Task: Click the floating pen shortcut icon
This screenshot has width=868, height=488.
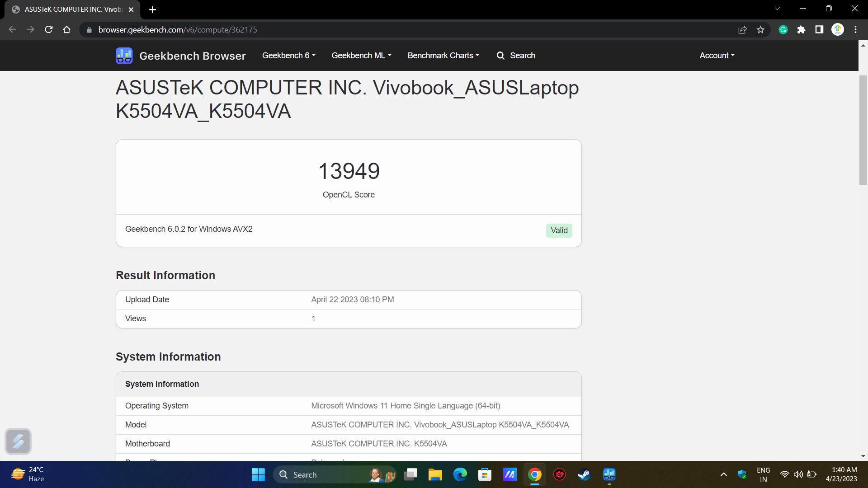Action: click(x=18, y=441)
